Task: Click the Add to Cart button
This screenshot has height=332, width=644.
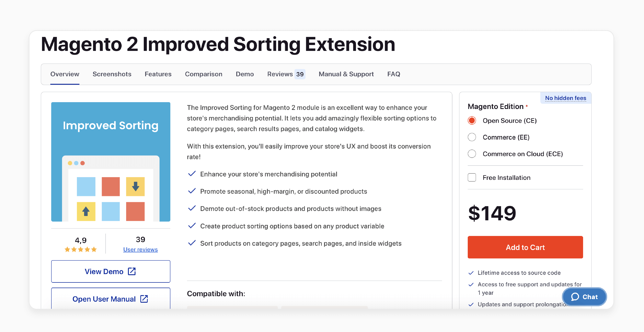Action: click(526, 247)
